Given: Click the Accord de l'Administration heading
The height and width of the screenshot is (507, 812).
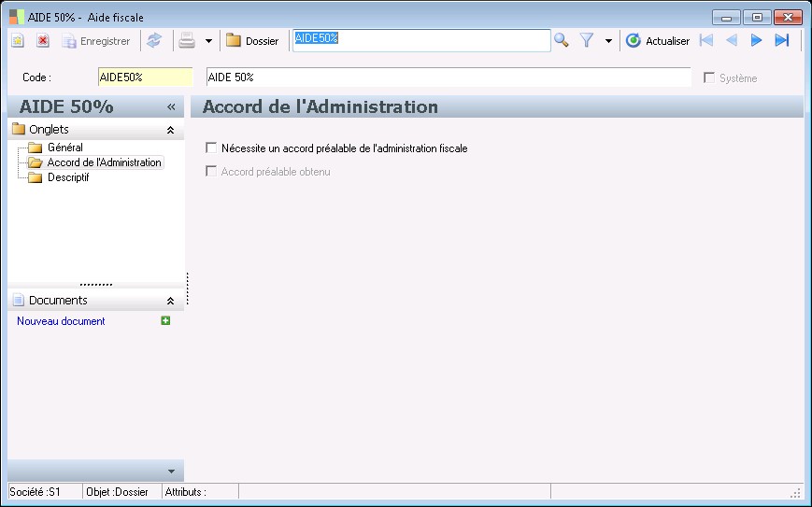Looking at the screenshot, I should point(321,106).
